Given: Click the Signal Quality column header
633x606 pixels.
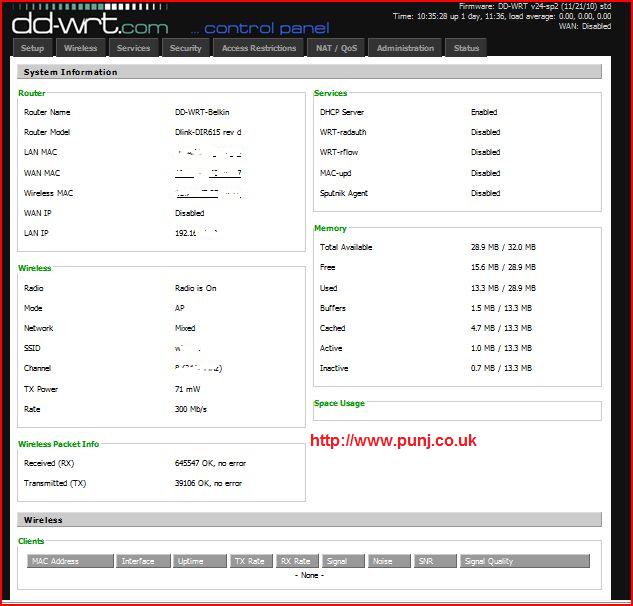Looking at the screenshot, I should pos(525,561).
